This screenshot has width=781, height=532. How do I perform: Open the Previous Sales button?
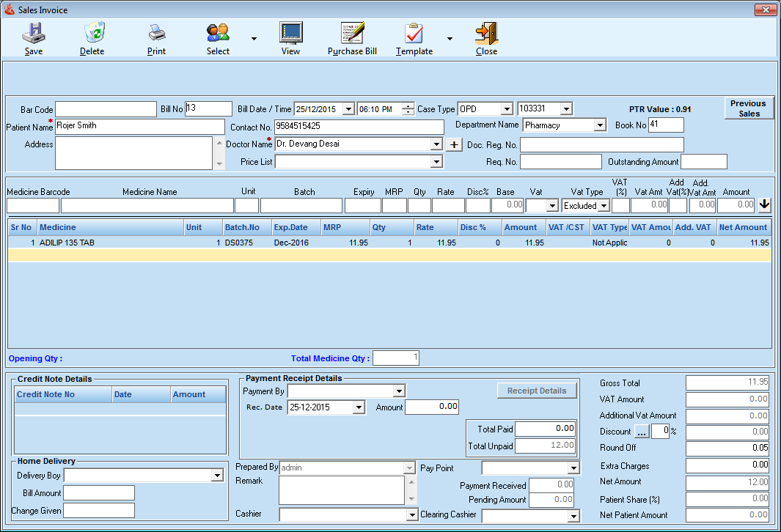click(x=749, y=108)
